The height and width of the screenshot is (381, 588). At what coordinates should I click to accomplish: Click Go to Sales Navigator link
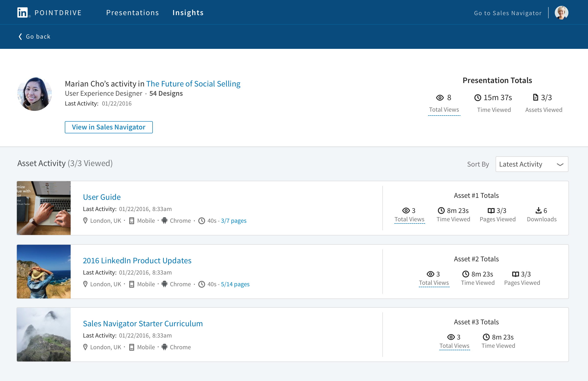pyautogui.click(x=508, y=13)
